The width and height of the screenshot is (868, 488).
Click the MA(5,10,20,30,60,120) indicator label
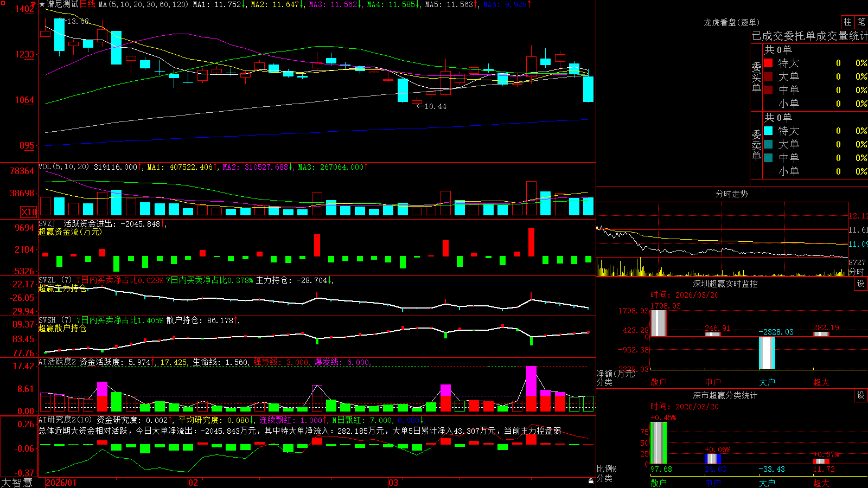point(143,4)
